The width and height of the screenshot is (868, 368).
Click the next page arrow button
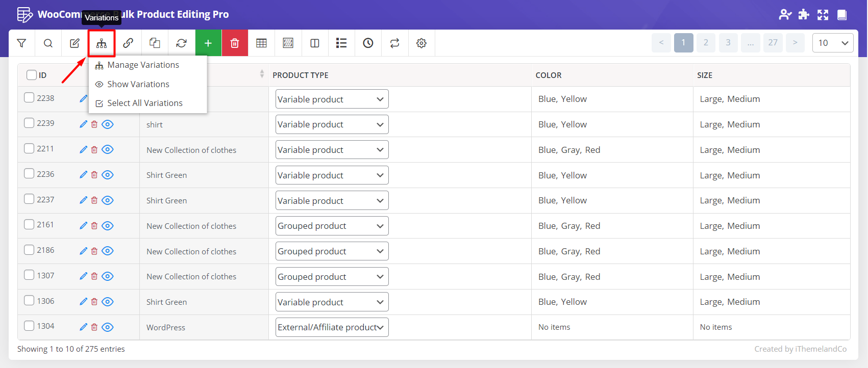coord(795,43)
